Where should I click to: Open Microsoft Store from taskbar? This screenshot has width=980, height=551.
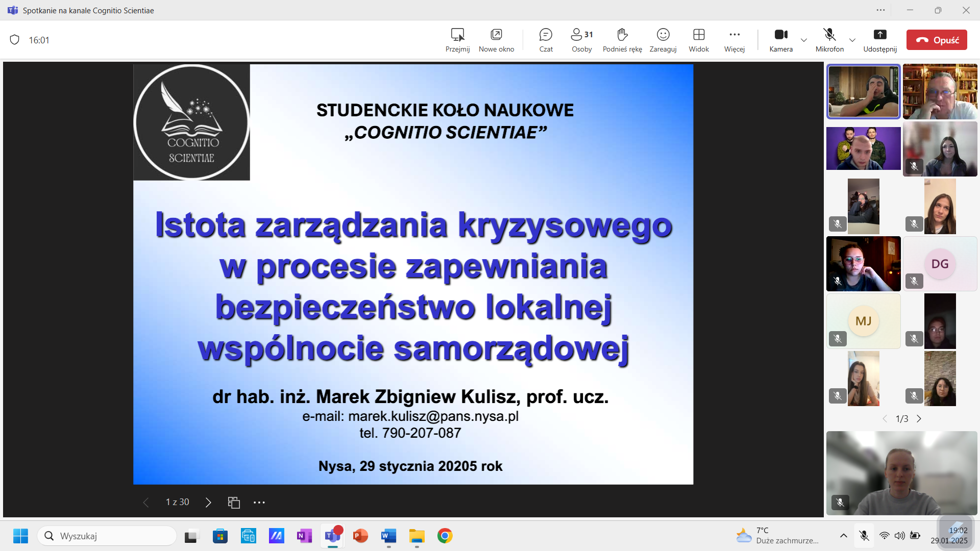[x=220, y=536]
